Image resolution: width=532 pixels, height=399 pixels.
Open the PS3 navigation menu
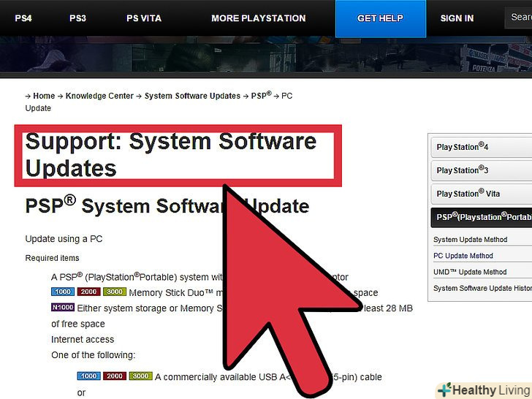[x=77, y=18]
